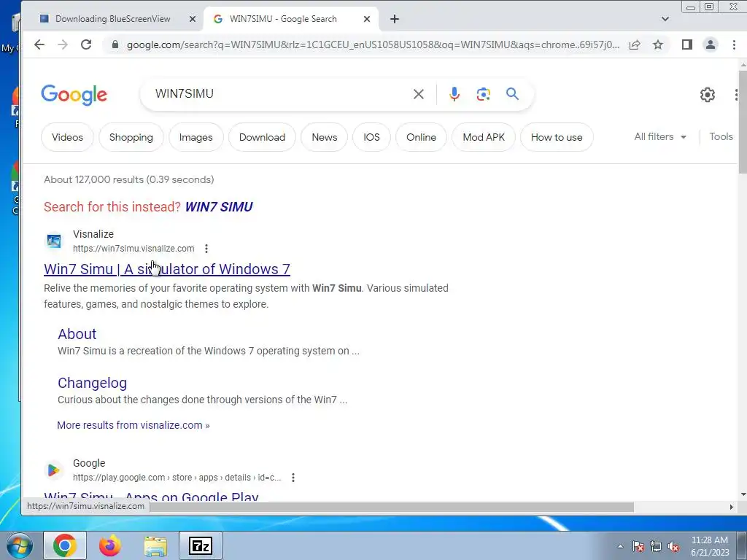Open options for Google Play result

293,477
